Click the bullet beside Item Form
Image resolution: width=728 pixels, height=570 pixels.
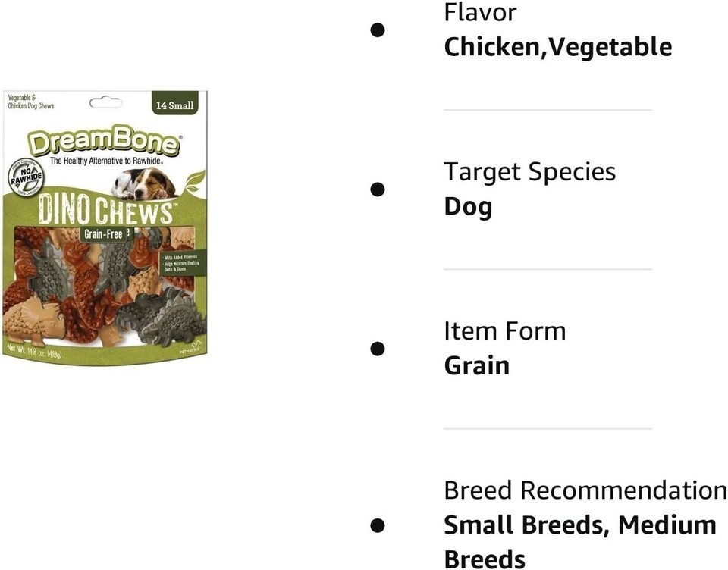(x=378, y=349)
